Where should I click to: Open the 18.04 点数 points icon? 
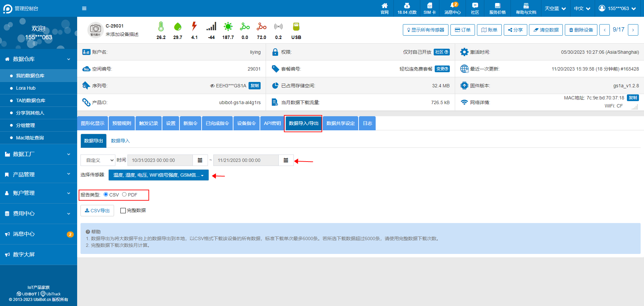407,8
